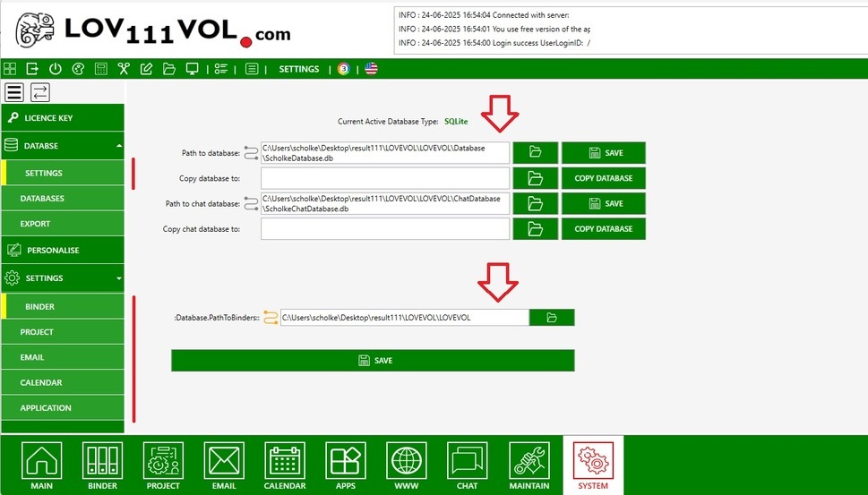Click the scissors snipping icon
The image size is (868, 495).
(x=124, y=69)
